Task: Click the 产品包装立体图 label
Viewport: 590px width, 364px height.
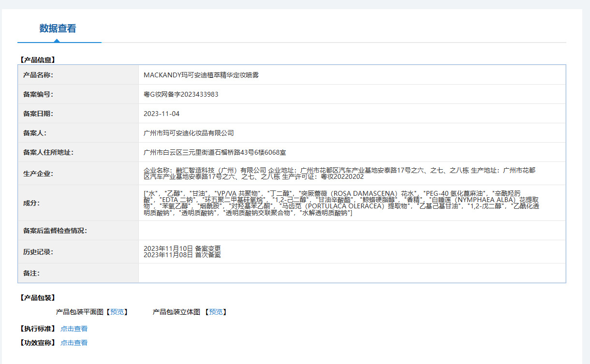Action: click(x=177, y=312)
